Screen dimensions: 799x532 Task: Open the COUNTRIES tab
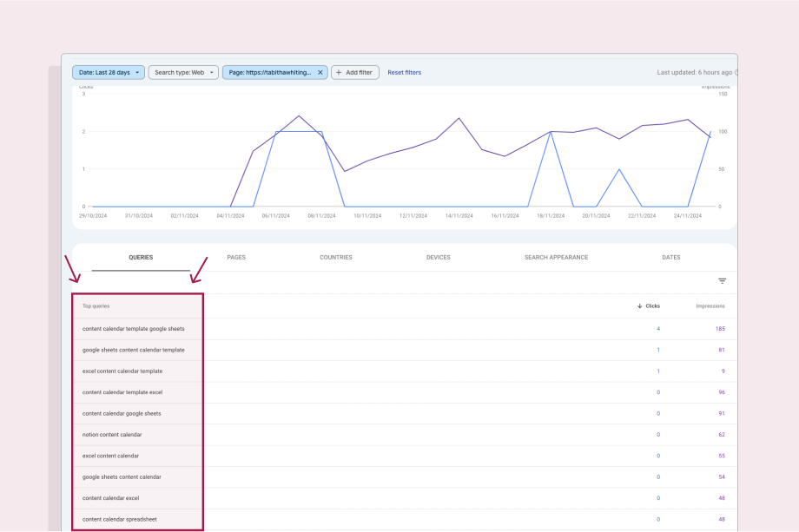pyautogui.click(x=336, y=257)
